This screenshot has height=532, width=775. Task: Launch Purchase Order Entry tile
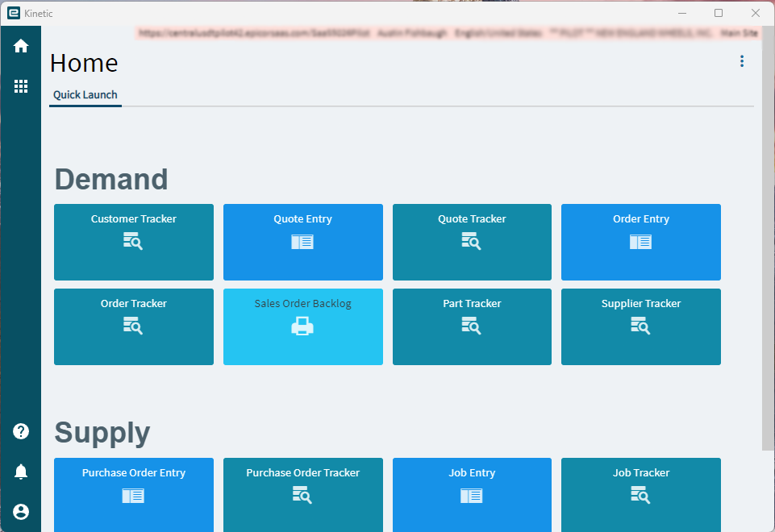coord(134,495)
